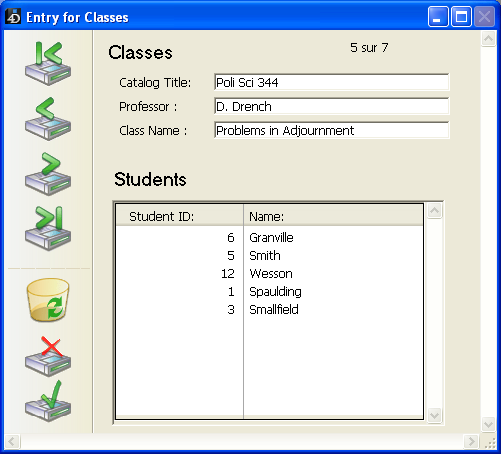Screen dimensions: 501x454
Task: Cancel record changes with red X icon
Action: coord(48,357)
